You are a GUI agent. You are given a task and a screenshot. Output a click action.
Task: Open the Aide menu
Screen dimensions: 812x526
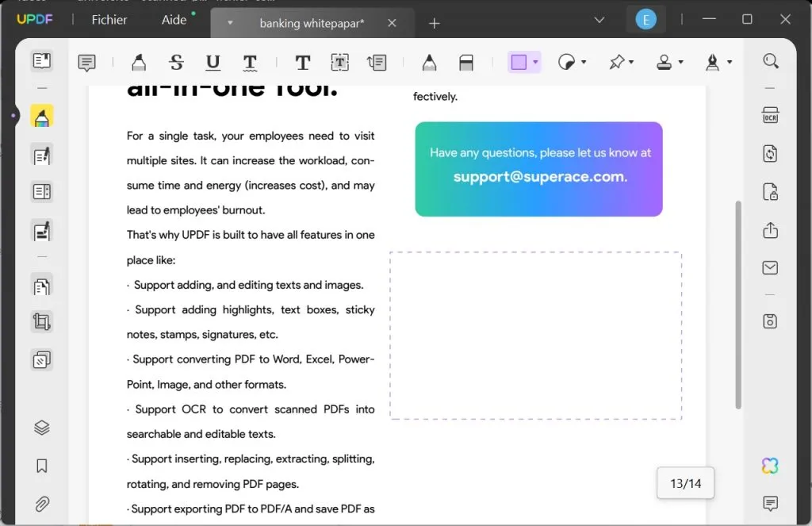174,20
